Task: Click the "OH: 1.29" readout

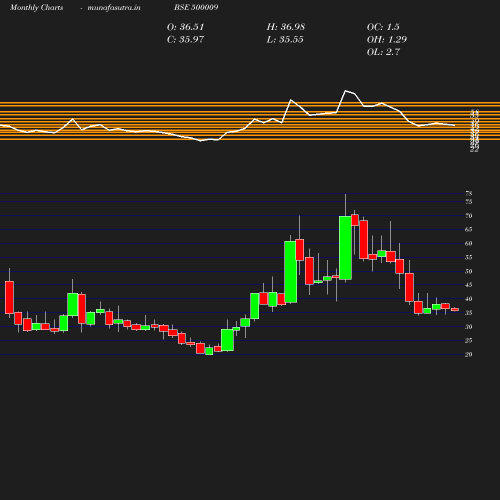Action: click(387, 40)
